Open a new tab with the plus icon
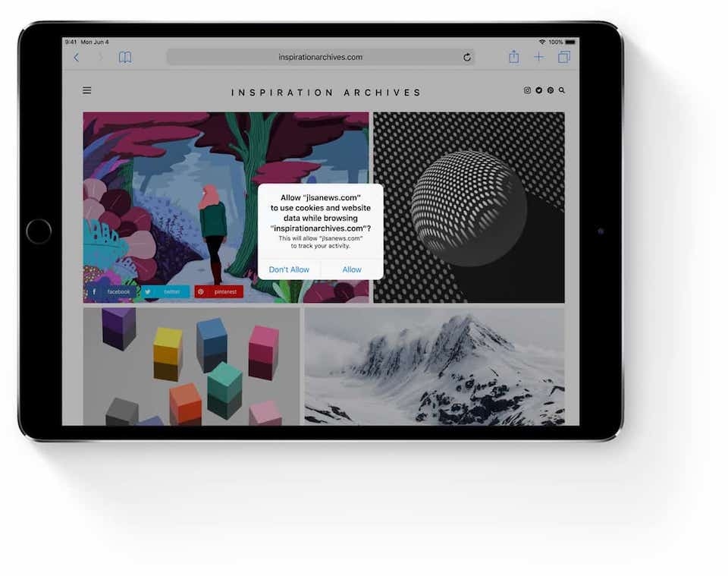The image size is (728, 576). pos(539,56)
